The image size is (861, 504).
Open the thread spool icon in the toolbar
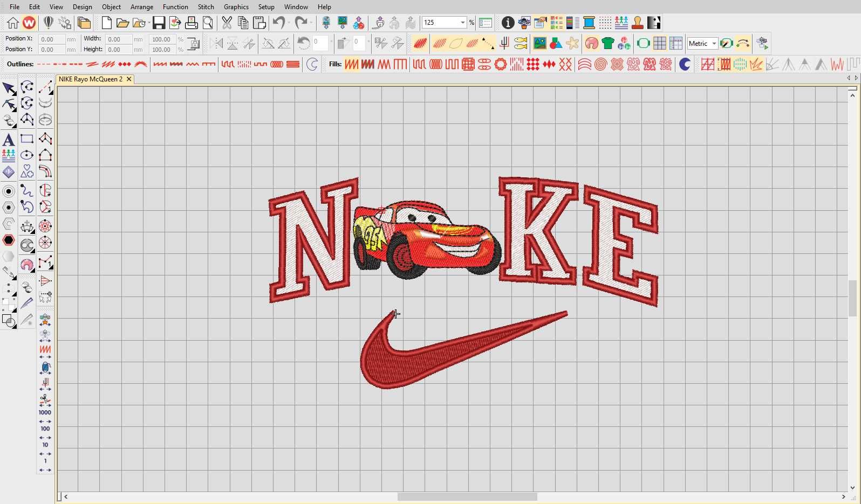tap(589, 23)
